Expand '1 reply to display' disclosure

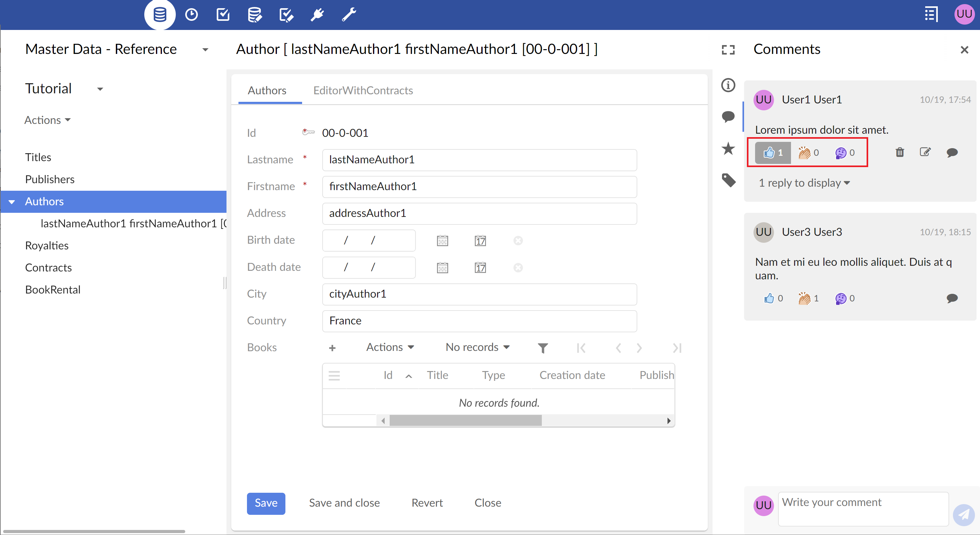(804, 183)
